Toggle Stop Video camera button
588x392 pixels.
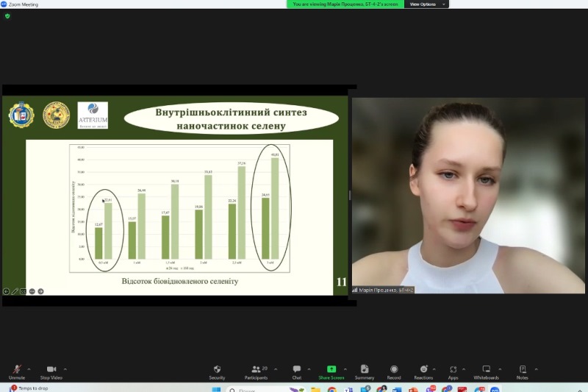point(51,370)
